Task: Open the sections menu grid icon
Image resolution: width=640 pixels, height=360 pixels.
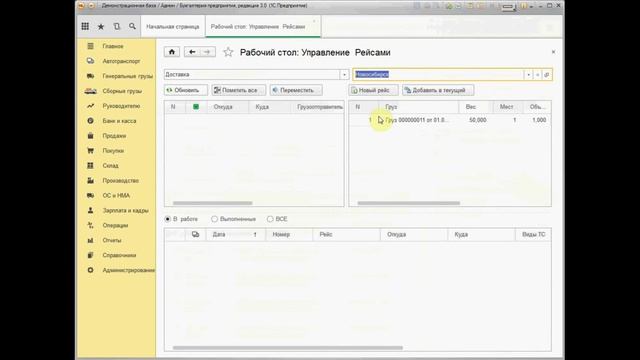Action: coord(85,26)
